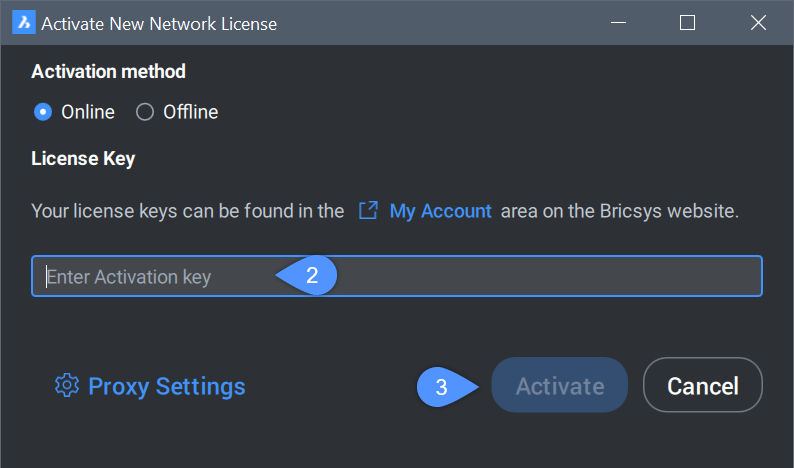Screen dimensions: 794x468
Task: Click the blue callout marker numbered 2
Action: click(309, 276)
